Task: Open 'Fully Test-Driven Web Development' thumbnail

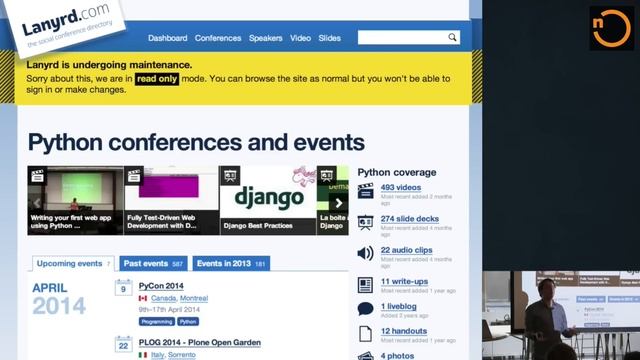Action: click(x=171, y=200)
